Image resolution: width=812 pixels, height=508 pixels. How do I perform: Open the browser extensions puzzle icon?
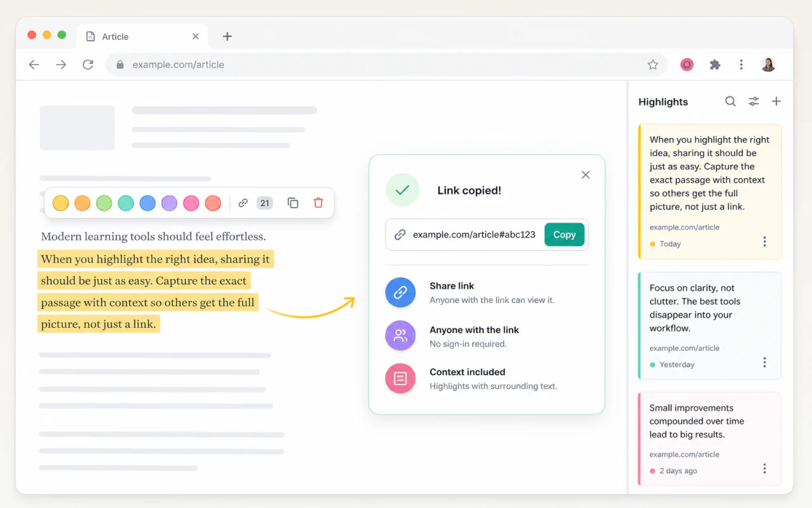(715, 65)
